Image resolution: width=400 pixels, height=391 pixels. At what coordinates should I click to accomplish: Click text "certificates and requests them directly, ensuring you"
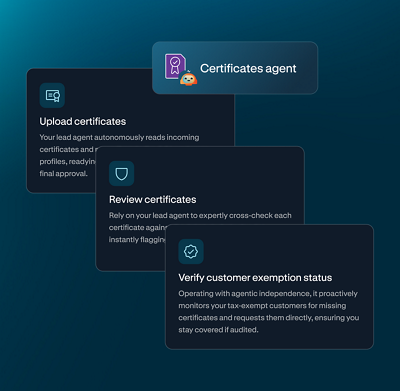point(269,318)
